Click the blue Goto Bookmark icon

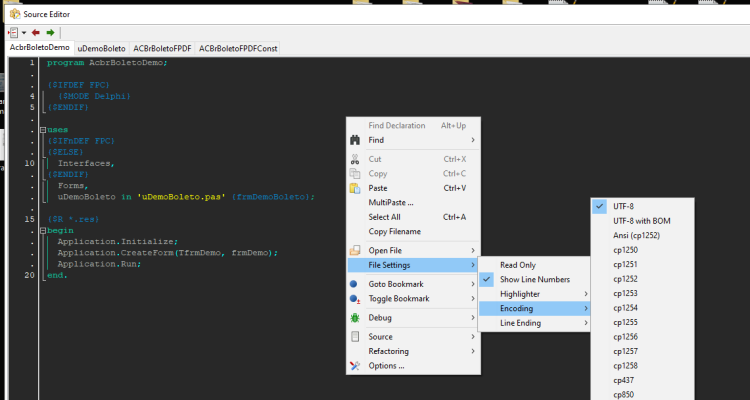(353, 284)
